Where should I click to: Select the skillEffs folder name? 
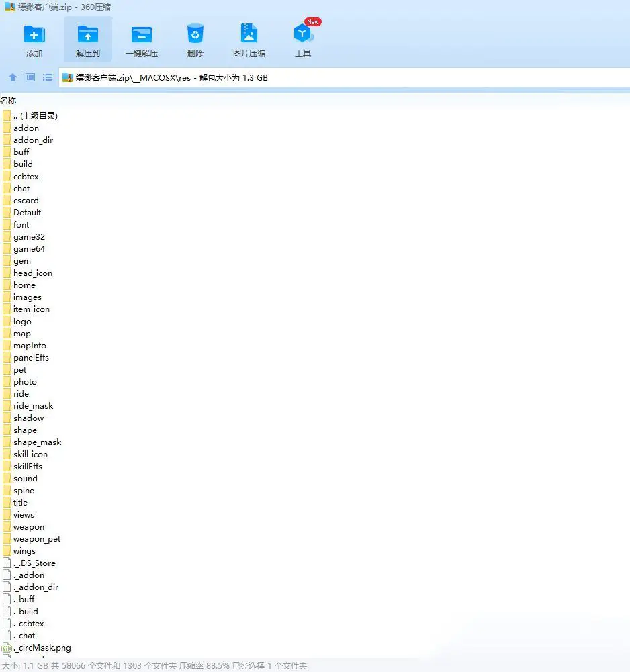(x=28, y=467)
